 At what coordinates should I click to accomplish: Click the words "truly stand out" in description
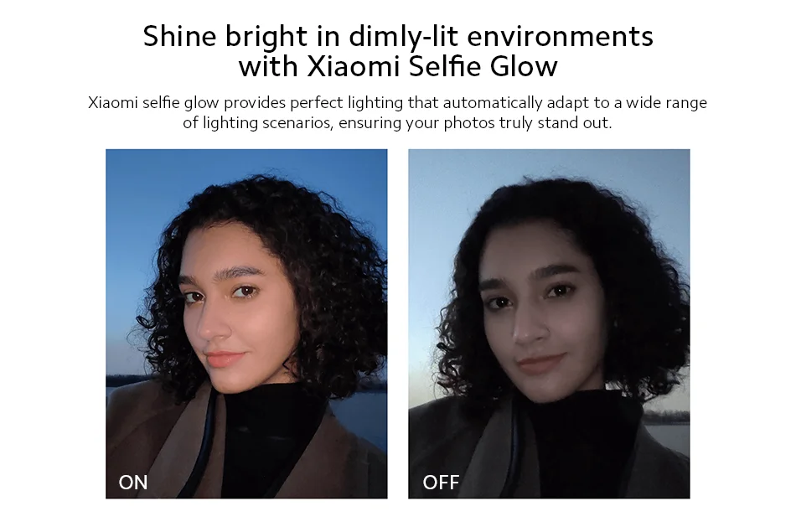(556, 123)
